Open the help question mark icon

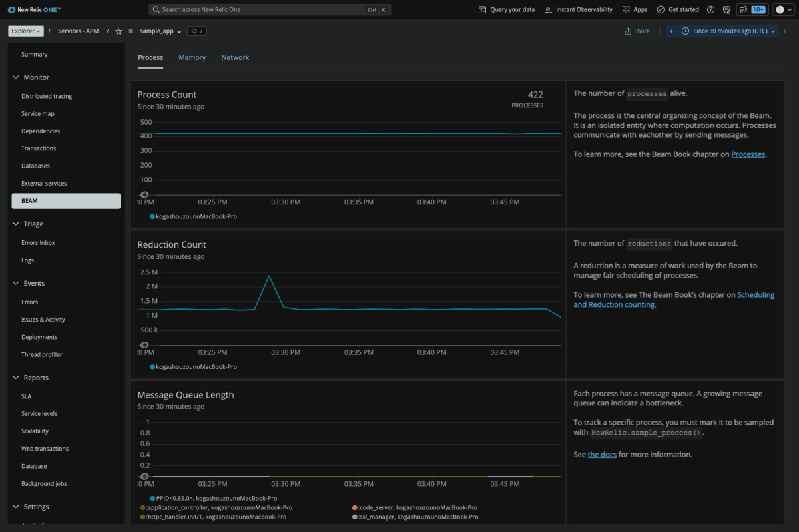[x=710, y=10]
